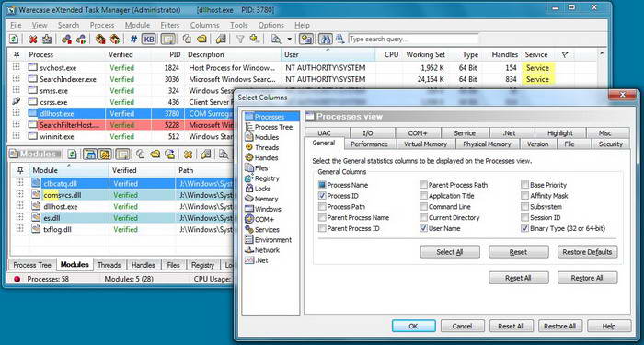Enable the Command Line checkbox
The height and width of the screenshot is (345, 644).
click(423, 207)
